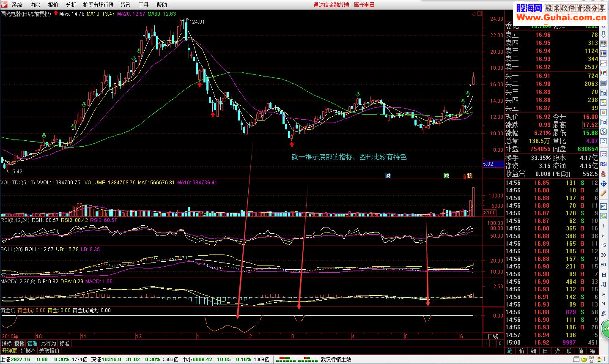Click the wavy indicator line icon

click(x=604, y=154)
